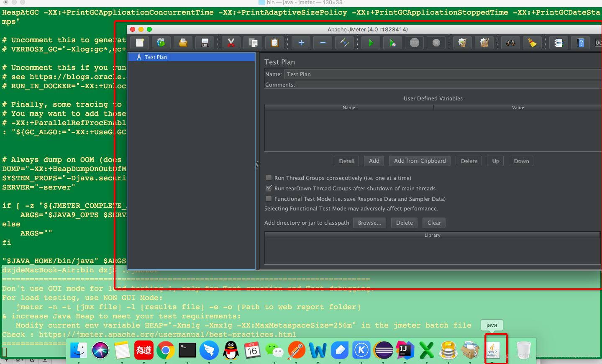
Task: Open WeChat from the Dock
Action: (274, 350)
